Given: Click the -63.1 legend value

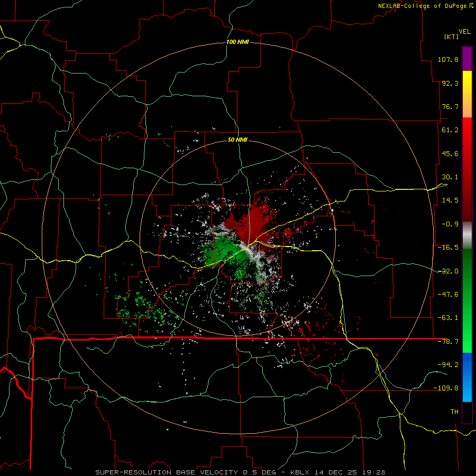Looking at the screenshot, I should pyautogui.click(x=448, y=318).
